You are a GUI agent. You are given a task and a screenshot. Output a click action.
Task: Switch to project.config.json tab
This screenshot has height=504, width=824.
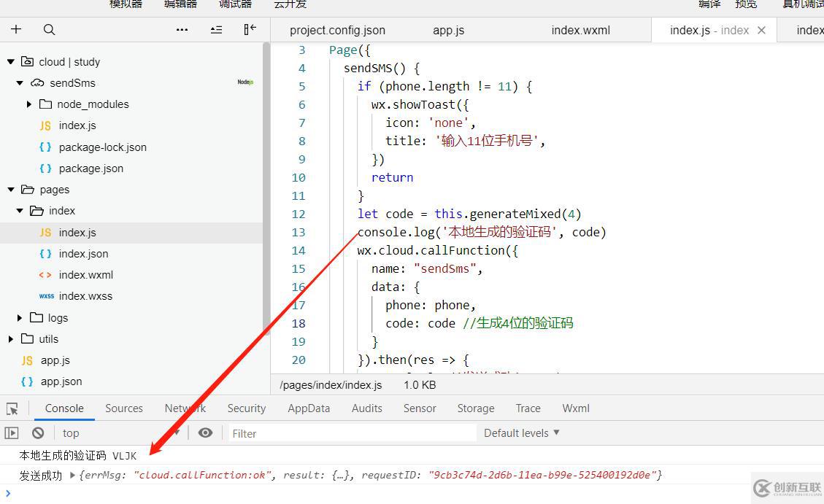tap(337, 31)
